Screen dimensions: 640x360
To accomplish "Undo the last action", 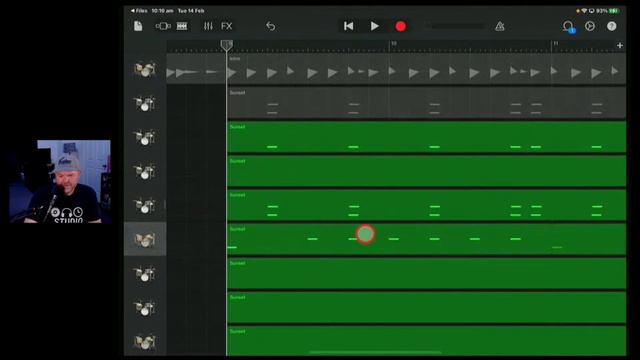I will coord(270,26).
